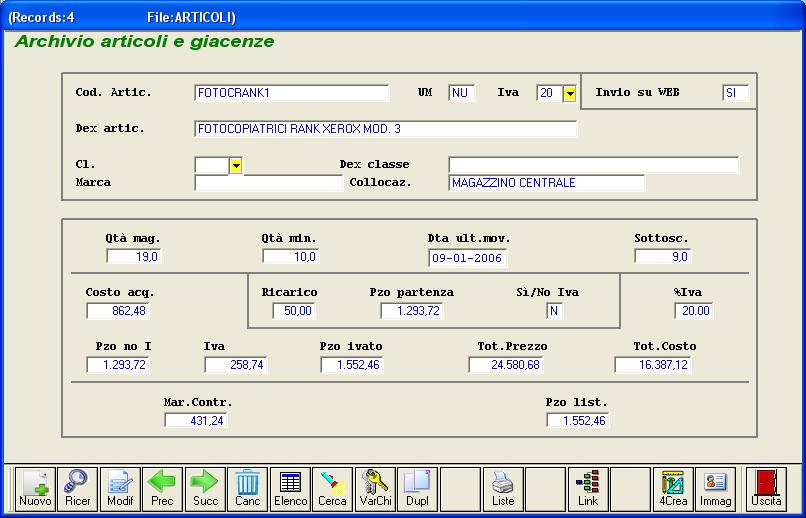Open the Elenco table list icon
806x518 pixels.
click(x=290, y=489)
